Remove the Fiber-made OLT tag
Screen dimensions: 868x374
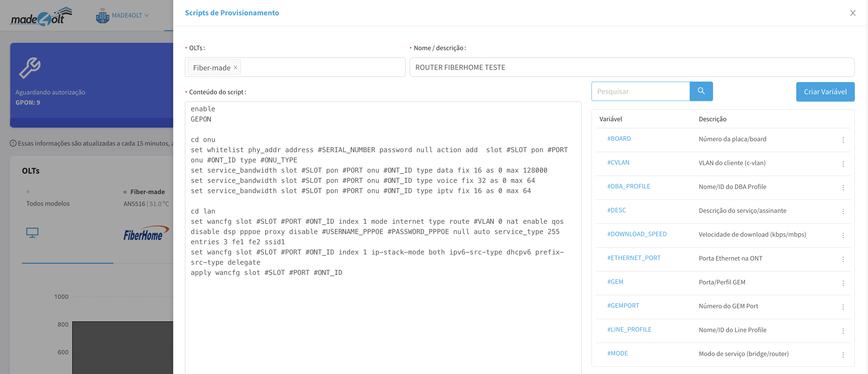[235, 67]
